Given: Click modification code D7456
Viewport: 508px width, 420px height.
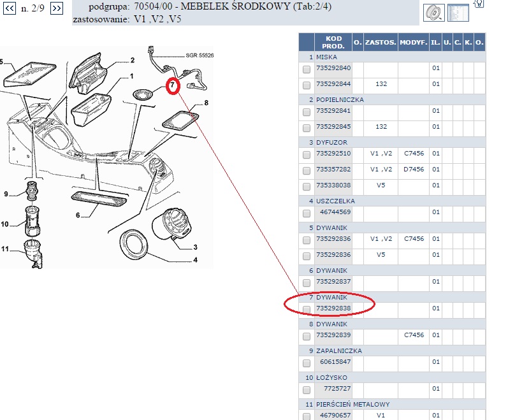Looking at the screenshot, I should 414,170.
